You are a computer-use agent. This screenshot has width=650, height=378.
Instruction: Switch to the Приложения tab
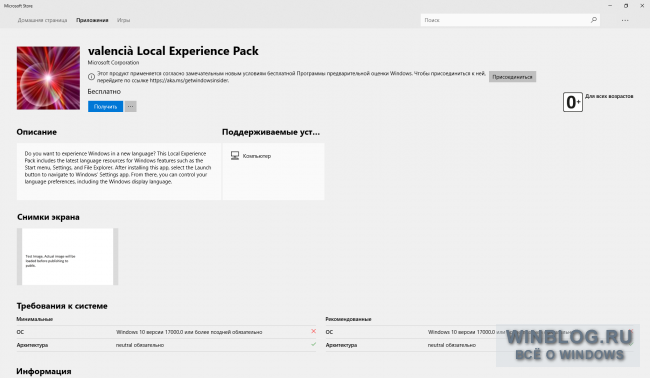92,20
